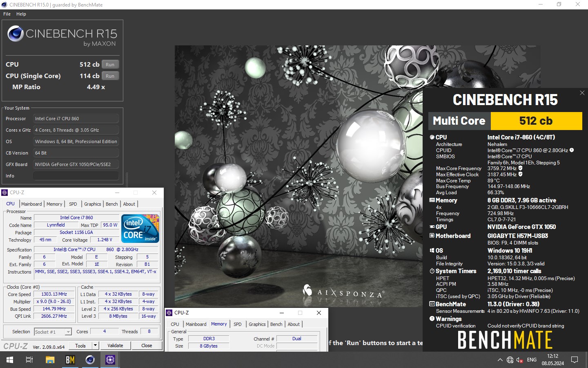Click the 512 cb Multi Core score

click(536, 121)
